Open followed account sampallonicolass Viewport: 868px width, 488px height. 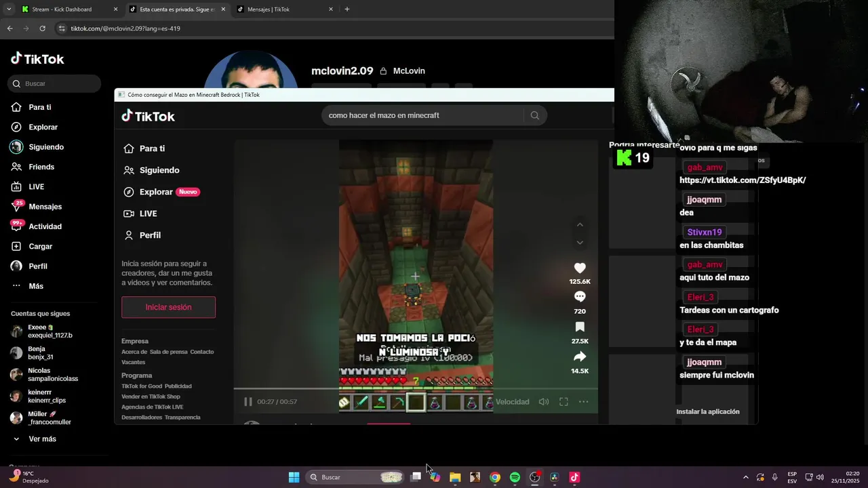click(x=45, y=375)
